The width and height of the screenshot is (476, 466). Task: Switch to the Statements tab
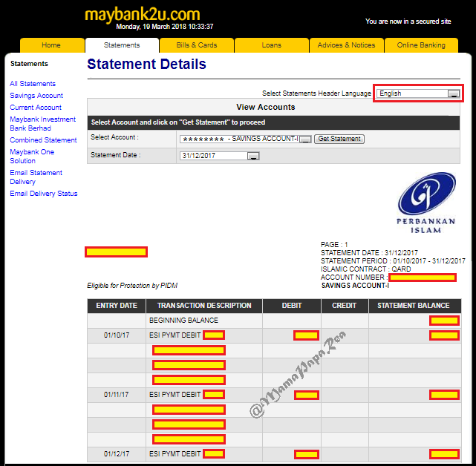point(122,45)
